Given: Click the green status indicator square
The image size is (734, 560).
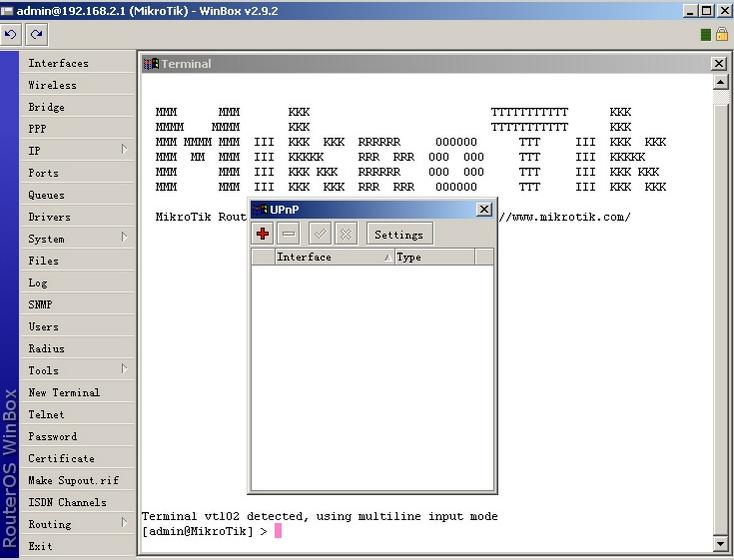Looking at the screenshot, I should (706, 35).
